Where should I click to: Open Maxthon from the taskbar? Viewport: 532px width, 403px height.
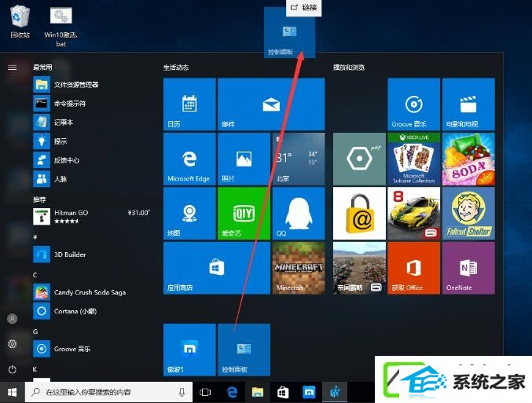pos(309,393)
